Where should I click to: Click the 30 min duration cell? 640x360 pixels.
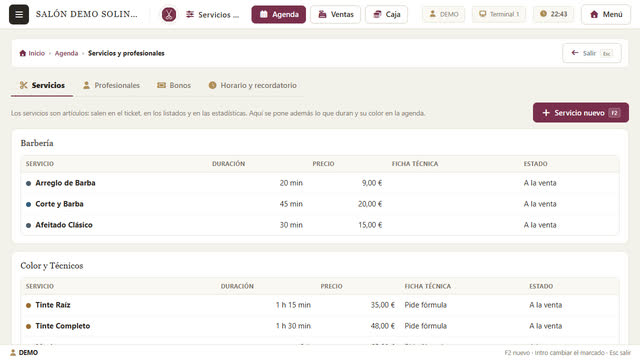(x=291, y=225)
